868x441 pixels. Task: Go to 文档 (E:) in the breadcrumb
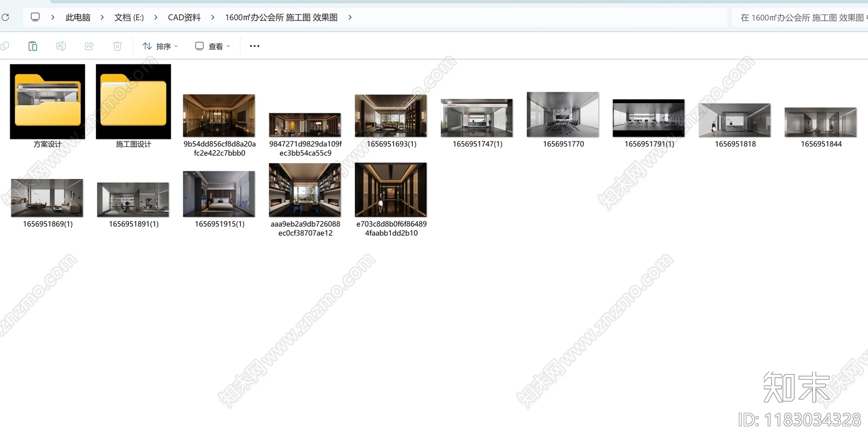tap(129, 17)
